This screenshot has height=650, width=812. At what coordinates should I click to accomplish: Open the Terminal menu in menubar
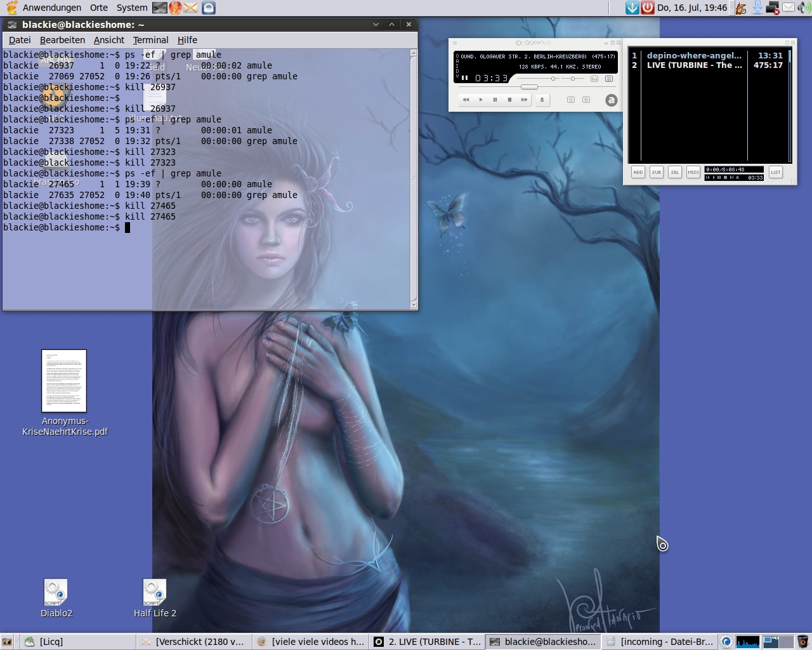tap(150, 39)
